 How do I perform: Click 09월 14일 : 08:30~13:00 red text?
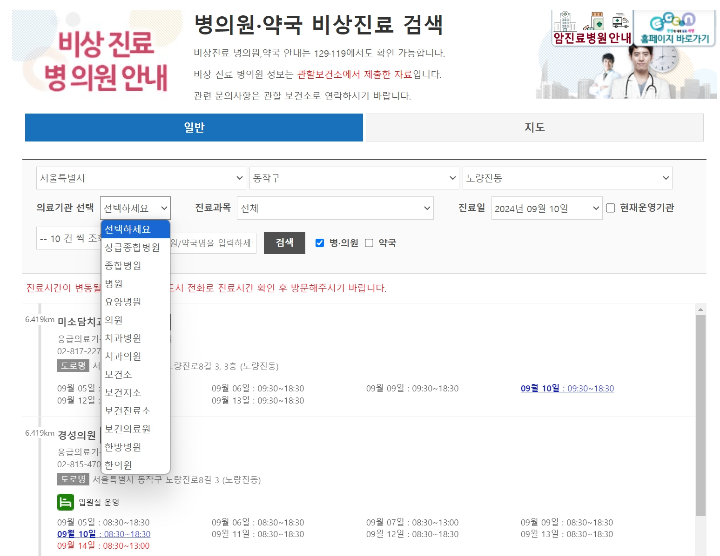pyautogui.click(x=103, y=546)
